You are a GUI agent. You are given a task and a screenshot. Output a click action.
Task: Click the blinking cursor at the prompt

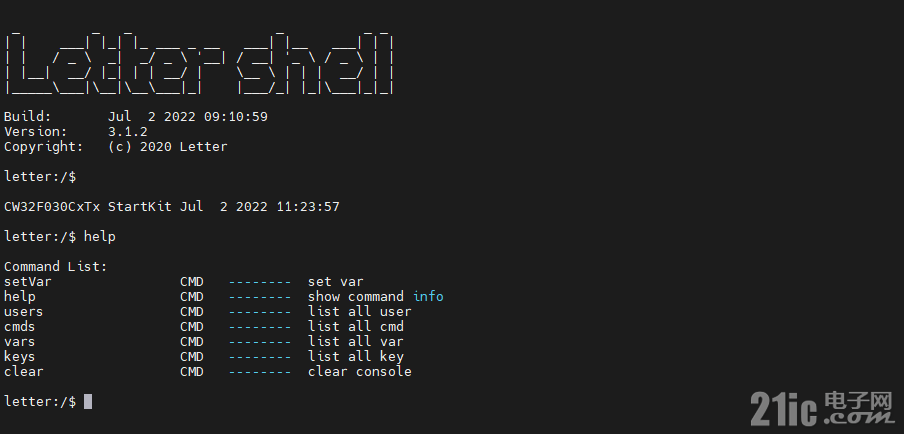[x=88, y=402]
